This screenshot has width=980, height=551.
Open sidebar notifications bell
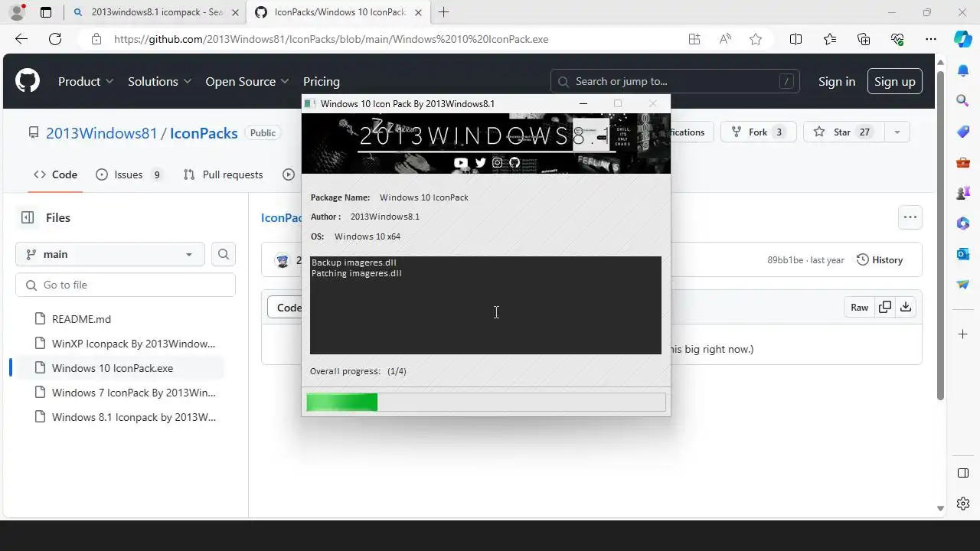tap(963, 70)
